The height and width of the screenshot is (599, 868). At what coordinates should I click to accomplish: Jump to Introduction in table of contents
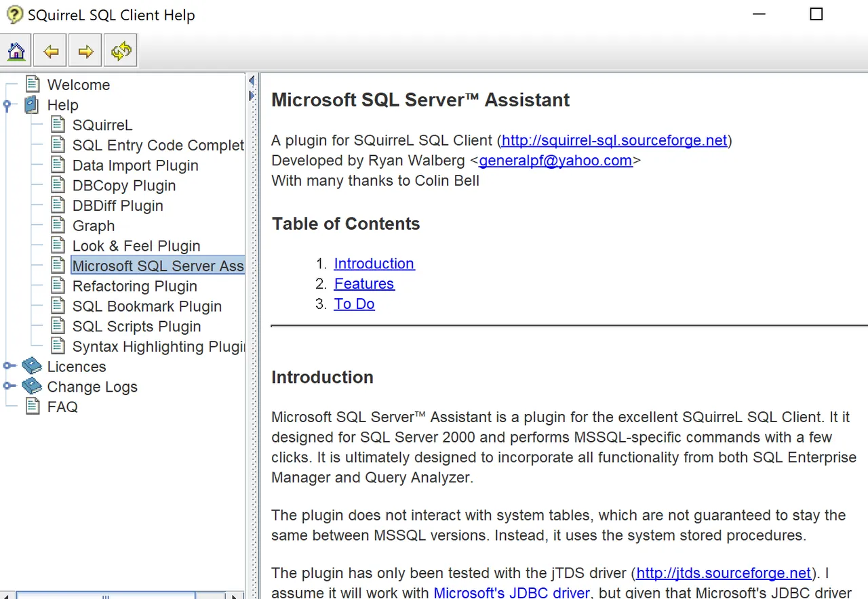374,264
